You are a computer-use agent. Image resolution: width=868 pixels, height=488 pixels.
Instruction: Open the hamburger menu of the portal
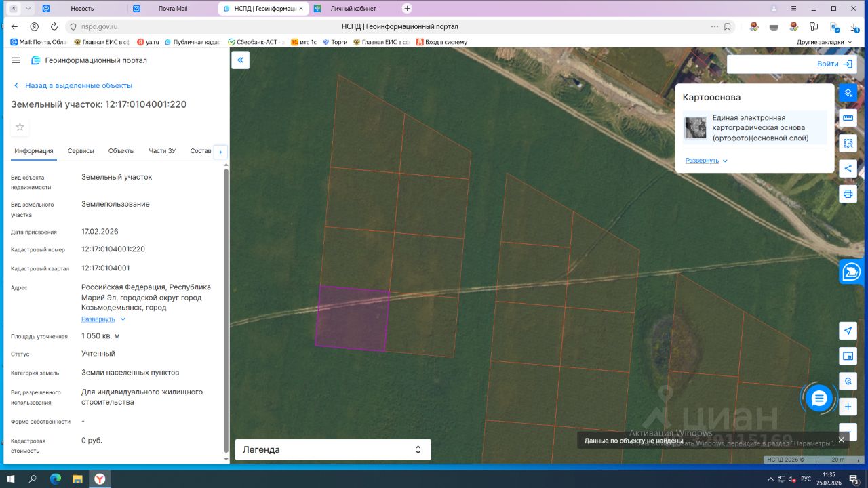[16, 60]
